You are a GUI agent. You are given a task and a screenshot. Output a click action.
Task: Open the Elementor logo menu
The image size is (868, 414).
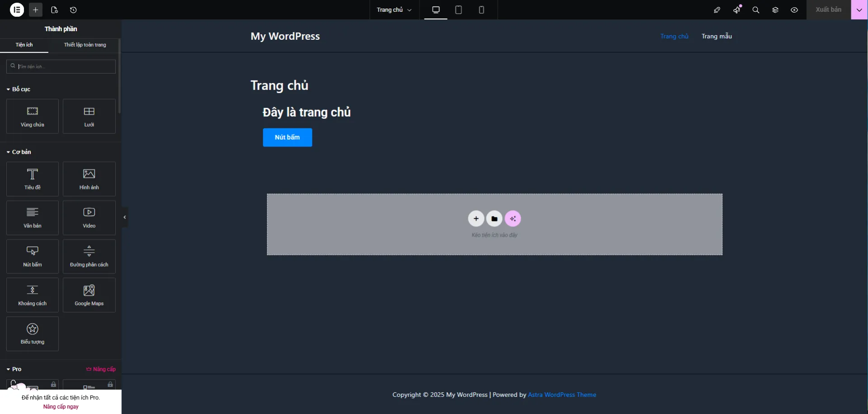pos(17,9)
